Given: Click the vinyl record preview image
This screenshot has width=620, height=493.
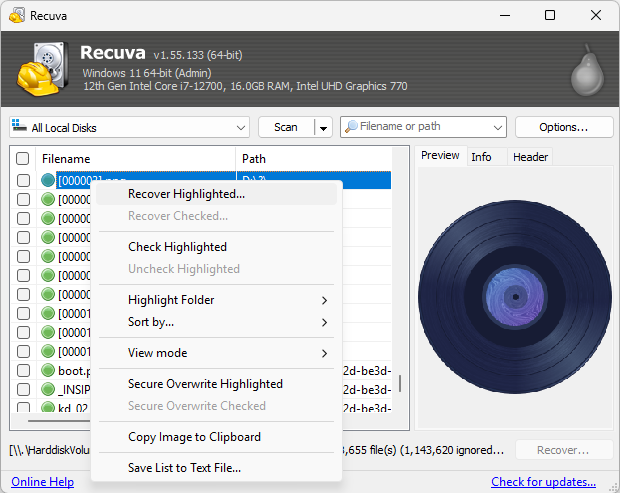Looking at the screenshot, I should (515, 297).
